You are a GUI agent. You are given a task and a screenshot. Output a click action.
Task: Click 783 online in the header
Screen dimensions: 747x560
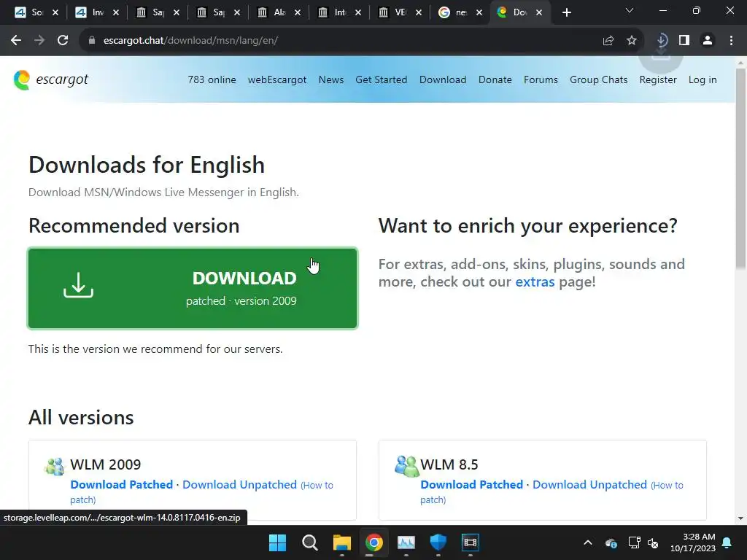pos(212,79)
